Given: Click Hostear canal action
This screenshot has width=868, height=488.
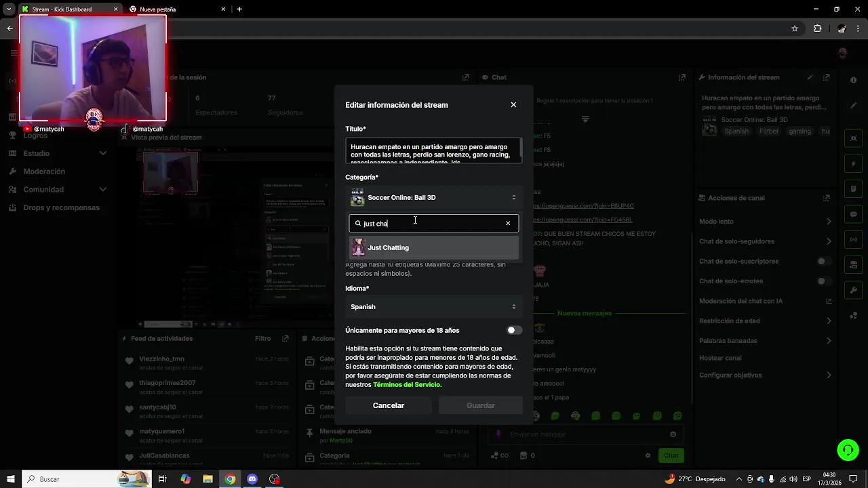Looking at the screenshot, I should click(x=720, y=358).
